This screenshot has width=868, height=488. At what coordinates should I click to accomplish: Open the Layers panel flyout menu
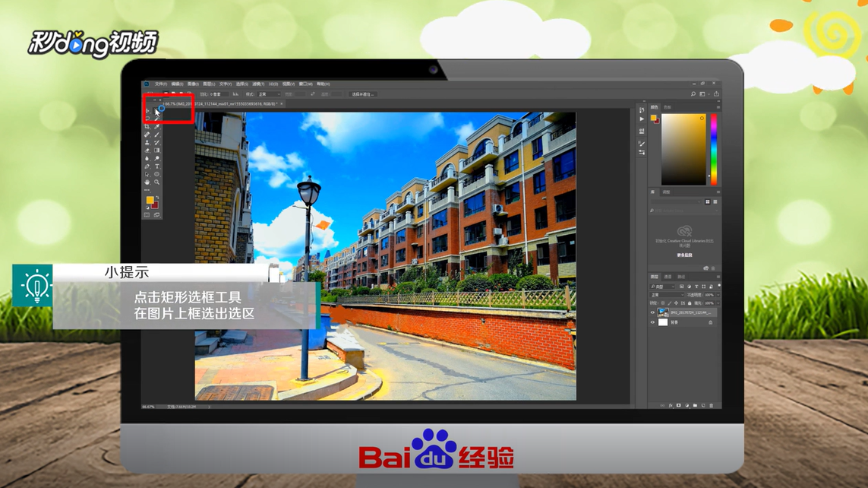coord(718,277)
